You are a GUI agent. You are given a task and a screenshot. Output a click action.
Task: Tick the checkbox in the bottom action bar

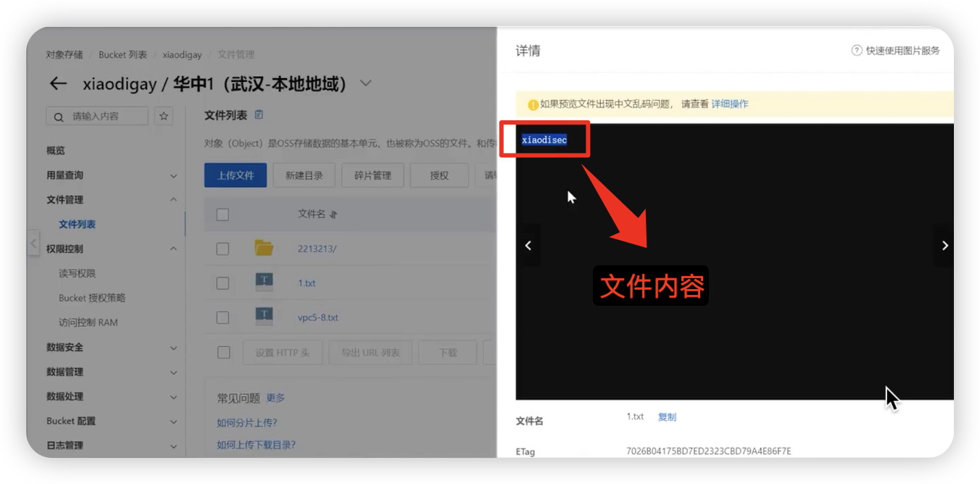click(x=223, y=353)
